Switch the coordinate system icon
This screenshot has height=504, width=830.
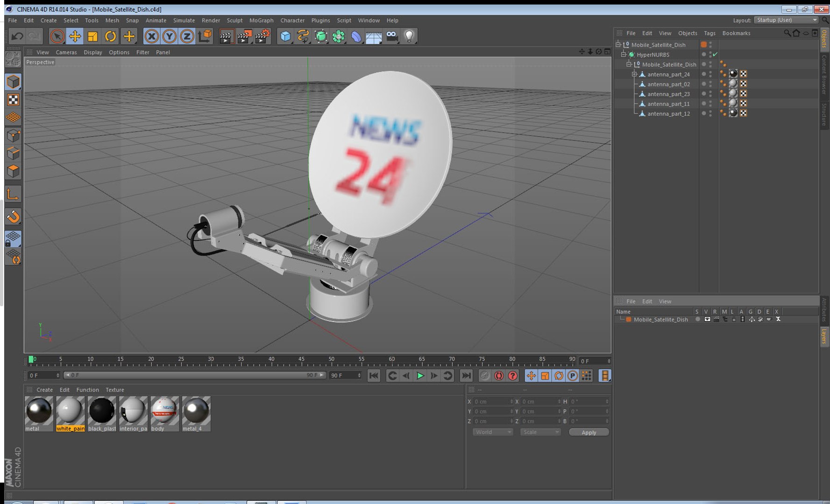pyautogui.click(x=205, y=36)
